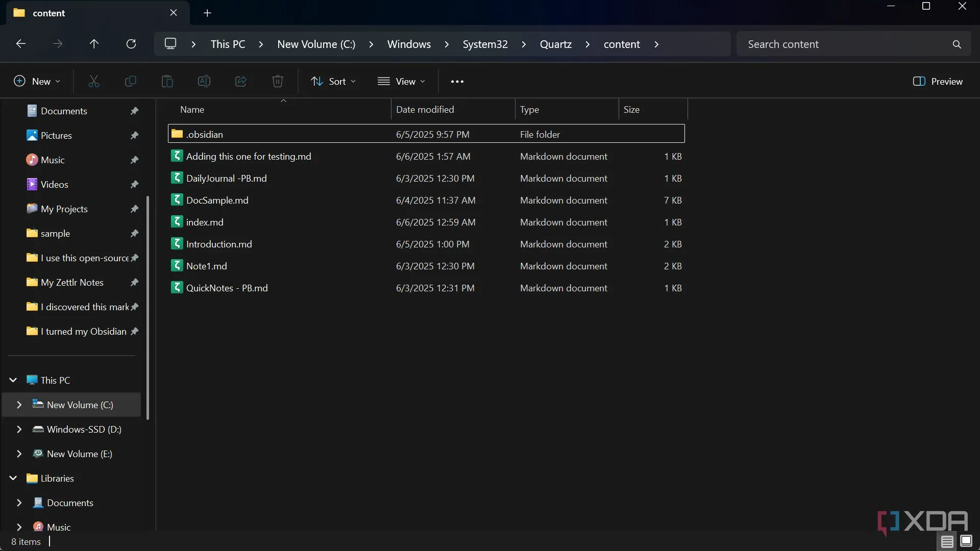The height and width of the screenshot is (551, 980).
Task: Sort by Date modified column header
Action: 453,109
